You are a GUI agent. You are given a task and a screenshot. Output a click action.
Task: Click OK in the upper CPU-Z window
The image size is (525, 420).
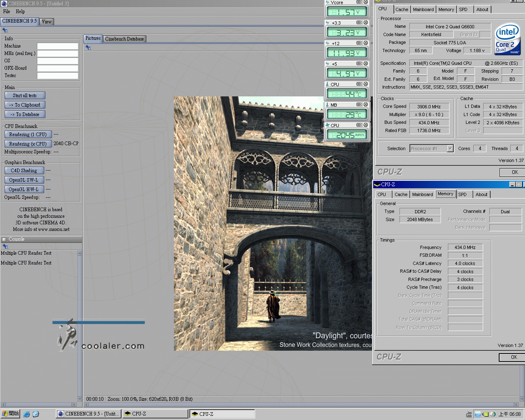[511, 172]
